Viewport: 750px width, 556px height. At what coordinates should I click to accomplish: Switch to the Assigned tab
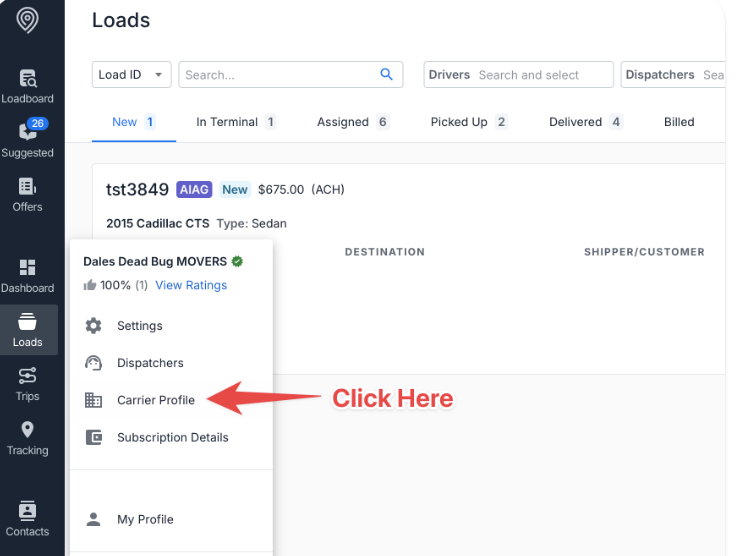(x=353, y=122)
